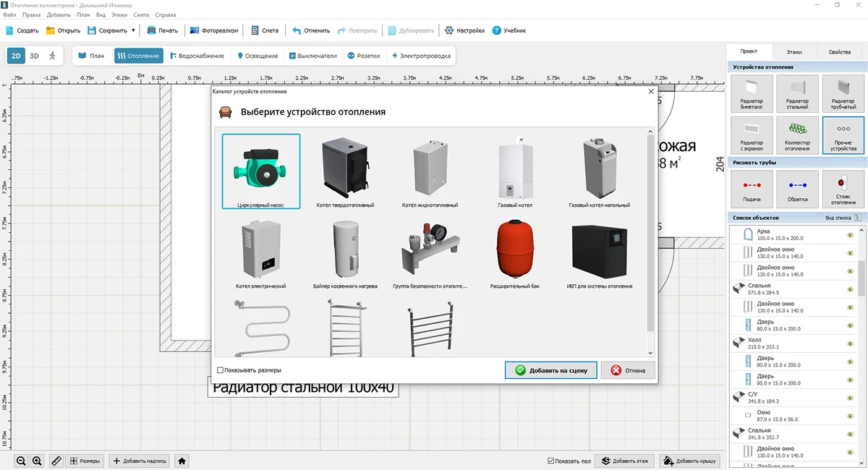Select the Водоснабжение mode tab
Image resolution: width=868 pixels, height=470 pixels.
[197, 56]
